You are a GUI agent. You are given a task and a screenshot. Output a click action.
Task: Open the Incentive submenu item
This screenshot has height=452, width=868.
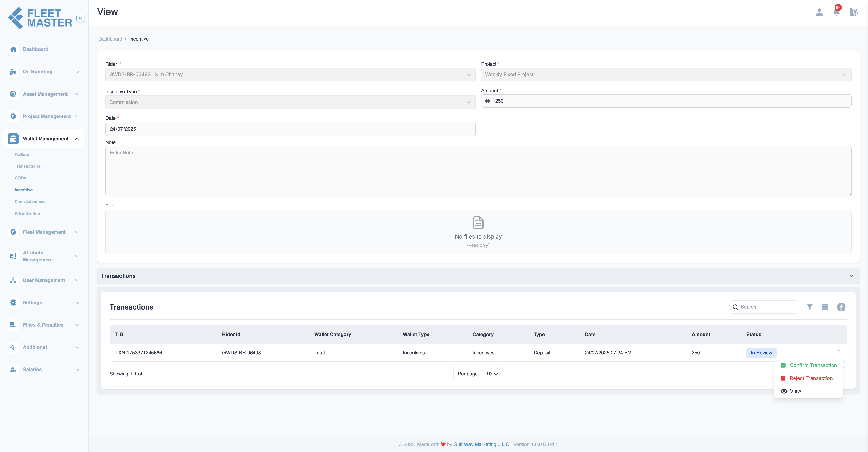click(x=24, y=190)
